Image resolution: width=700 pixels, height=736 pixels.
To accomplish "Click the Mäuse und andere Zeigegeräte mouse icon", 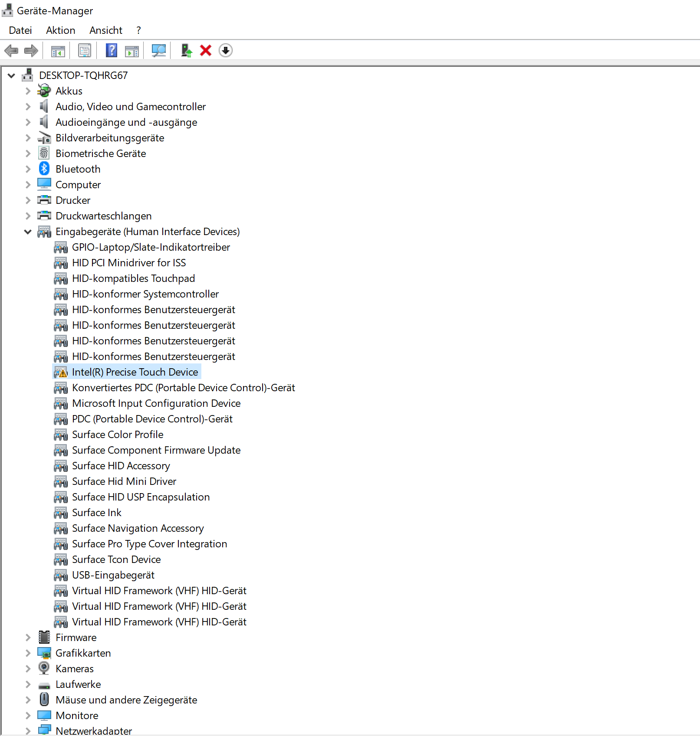I will 44,700.
